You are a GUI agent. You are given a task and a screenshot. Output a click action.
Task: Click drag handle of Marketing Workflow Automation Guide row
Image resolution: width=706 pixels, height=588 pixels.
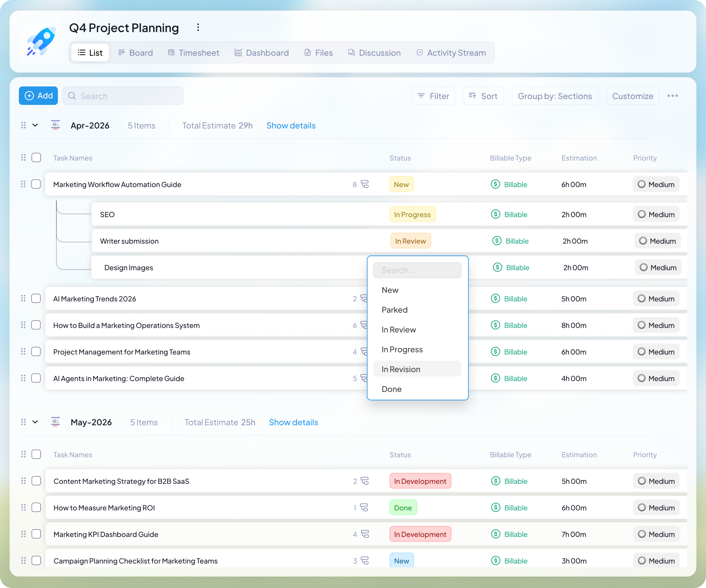pyautogui.click(x=23, y=184)
